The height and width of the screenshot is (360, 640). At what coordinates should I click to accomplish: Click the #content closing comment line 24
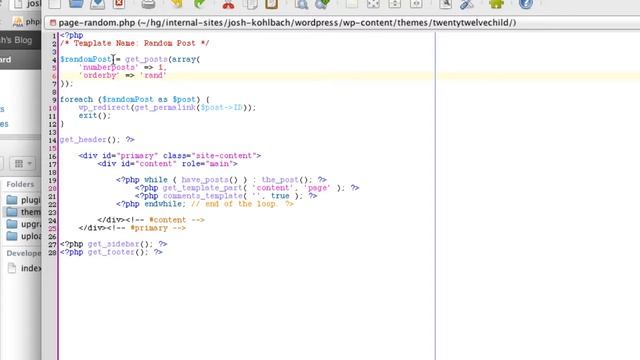[x=165, y=220]
